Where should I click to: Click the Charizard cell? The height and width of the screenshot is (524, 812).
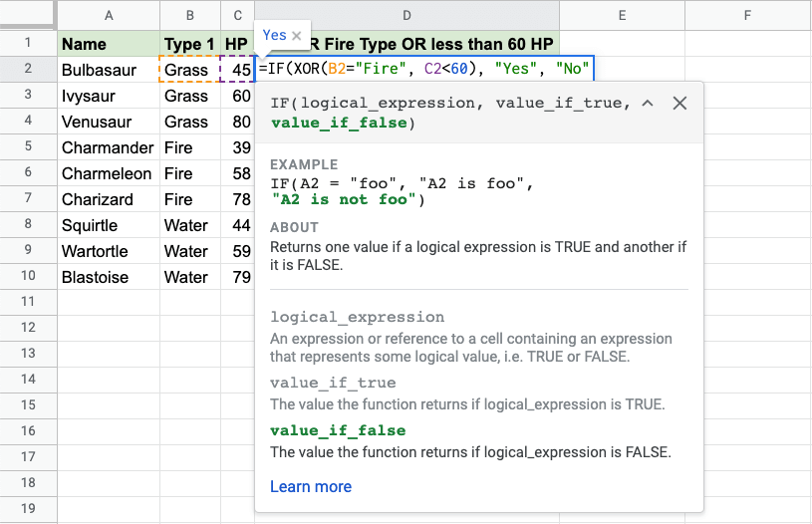coord(109,199)
